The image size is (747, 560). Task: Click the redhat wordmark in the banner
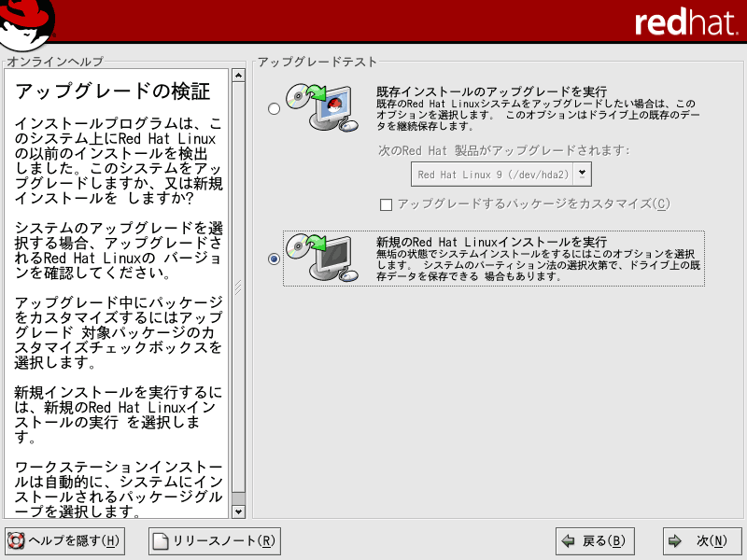point(686,22)
